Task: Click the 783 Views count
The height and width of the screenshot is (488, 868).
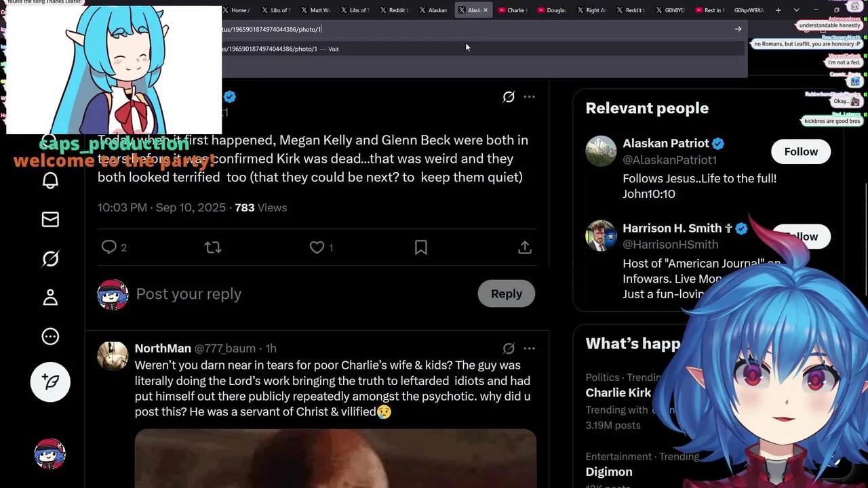Action: pos(260,207)
